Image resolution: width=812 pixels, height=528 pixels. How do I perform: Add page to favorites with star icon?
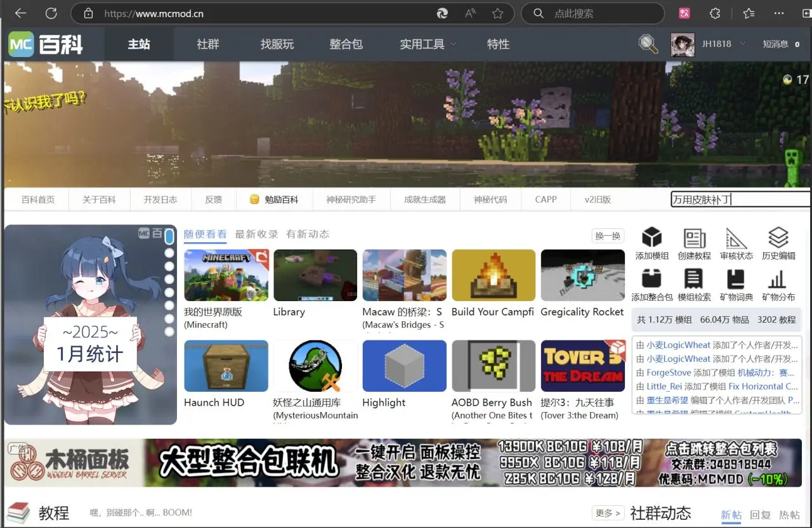coord(498,13)
